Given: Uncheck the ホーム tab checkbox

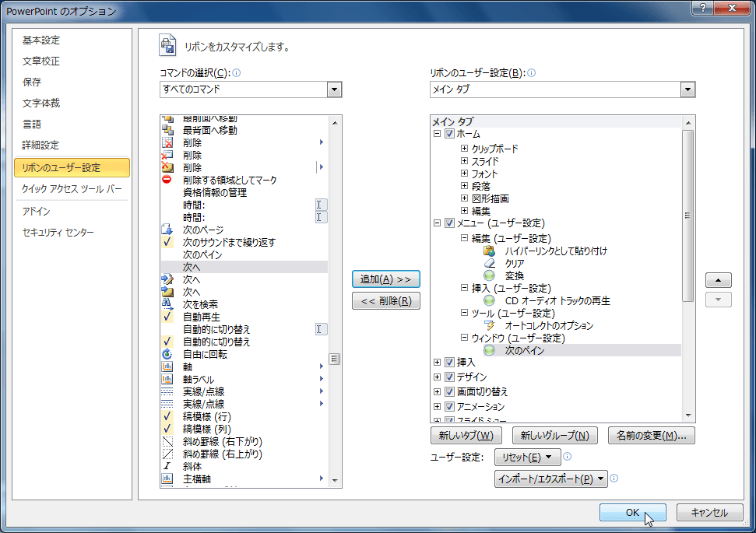Looking at the screenshot, I should click(449, 134).
